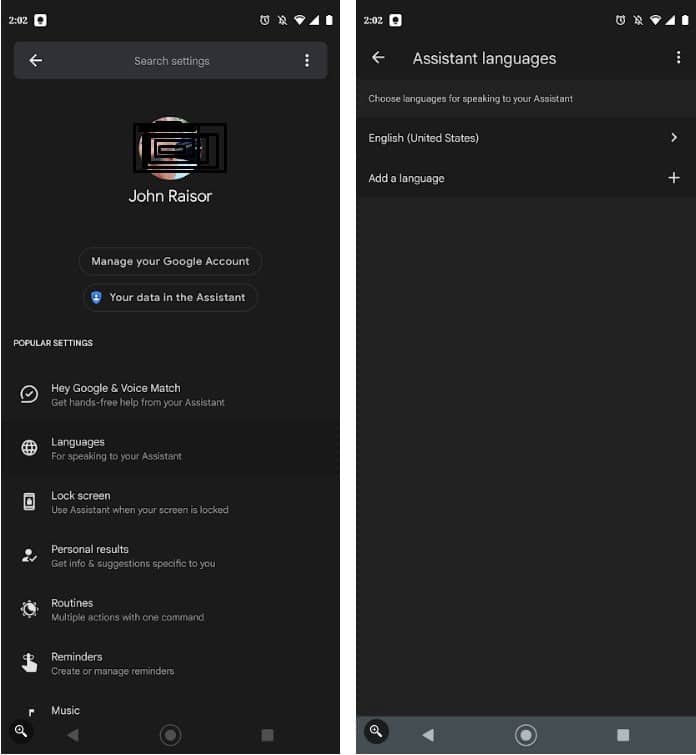Screen dimensions: 696x755
Task: Open Hey Google & Voice Match setting
Action: tap(171, 395)
